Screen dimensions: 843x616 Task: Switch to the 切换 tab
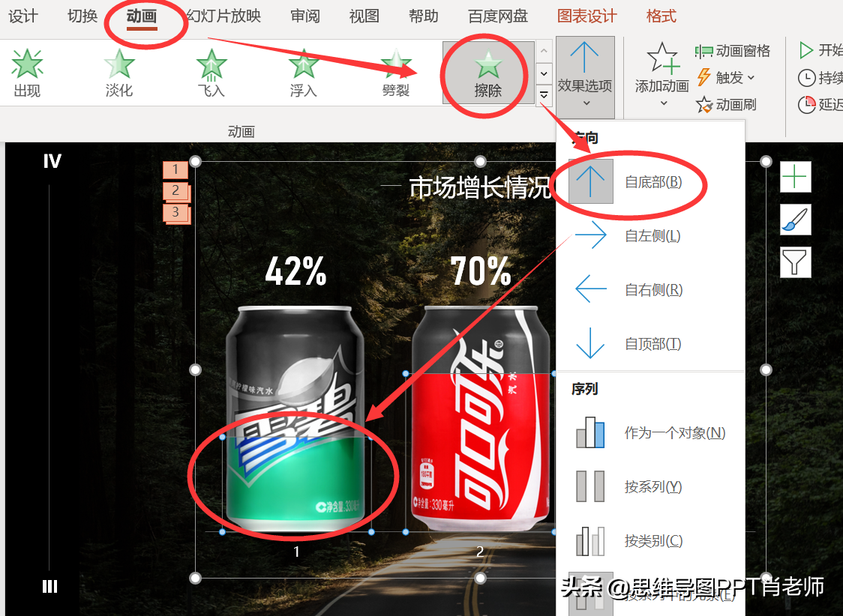[82, 16]
